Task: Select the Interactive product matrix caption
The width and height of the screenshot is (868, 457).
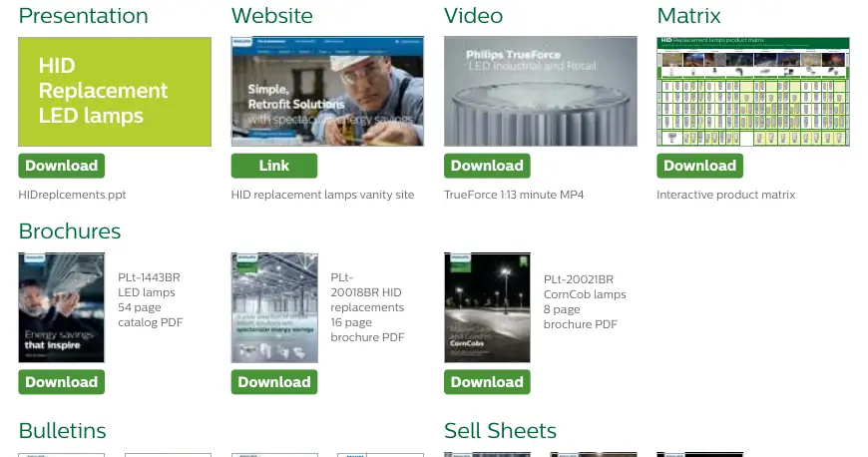Action: [x=725, y=195]
